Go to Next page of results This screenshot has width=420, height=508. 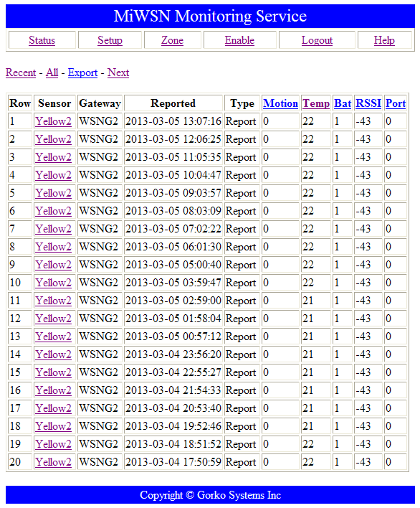pyautogui.click(x=118, y=72)
